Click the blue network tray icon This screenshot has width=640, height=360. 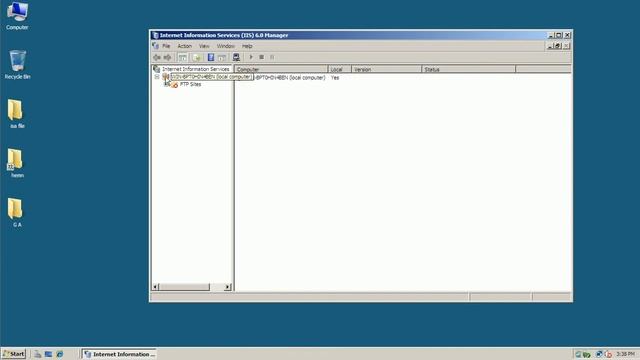tap(599, 354)
